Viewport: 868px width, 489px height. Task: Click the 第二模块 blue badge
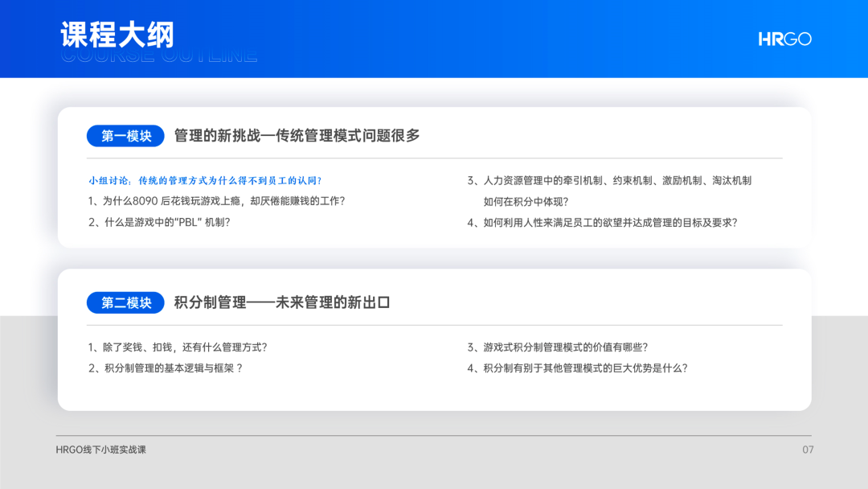[x=125, y=302]
